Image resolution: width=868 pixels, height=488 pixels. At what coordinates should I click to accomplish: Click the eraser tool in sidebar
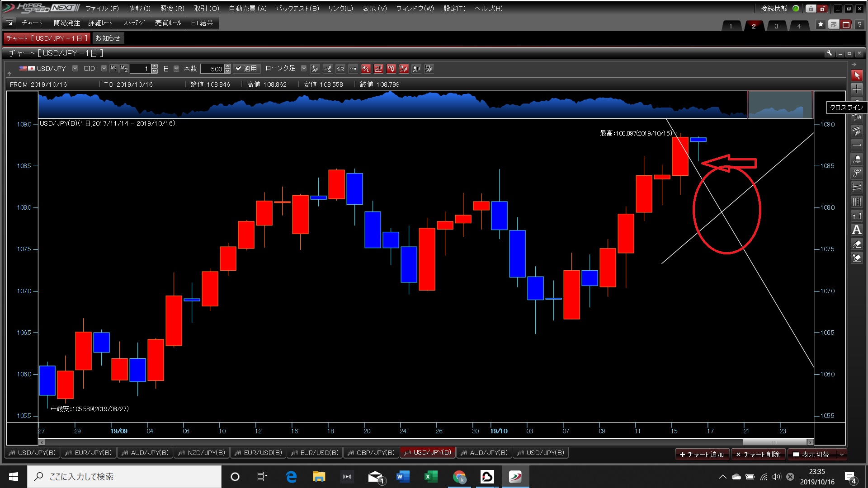pos(857,244)
